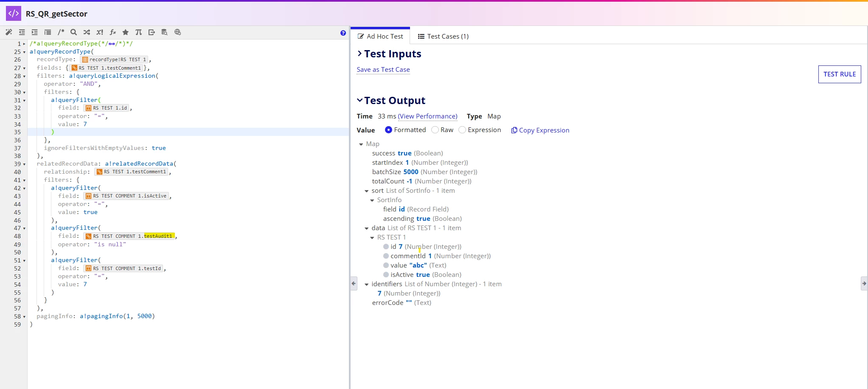Click the RS_QR_getSector title text
The width and height of the screenshot is (868, 389).
coord(56,14)
